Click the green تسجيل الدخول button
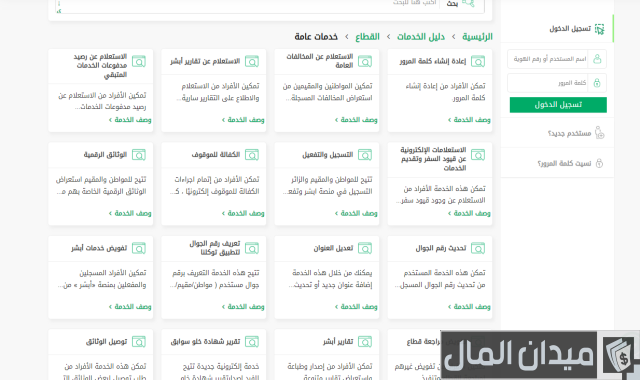This screenshot has width=640, height=380. pyautogui.click(x=558, y=105)
